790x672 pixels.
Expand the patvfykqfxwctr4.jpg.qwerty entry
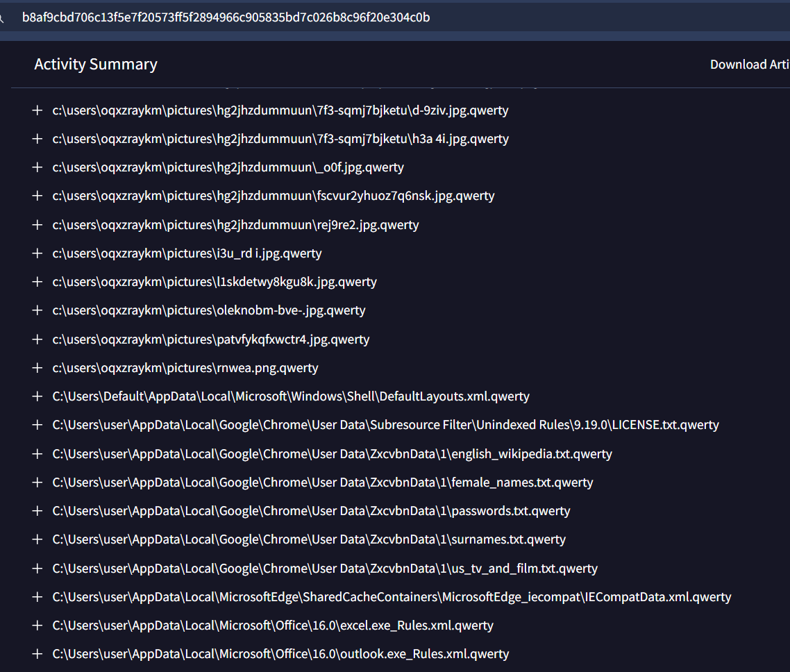point(37,339)
